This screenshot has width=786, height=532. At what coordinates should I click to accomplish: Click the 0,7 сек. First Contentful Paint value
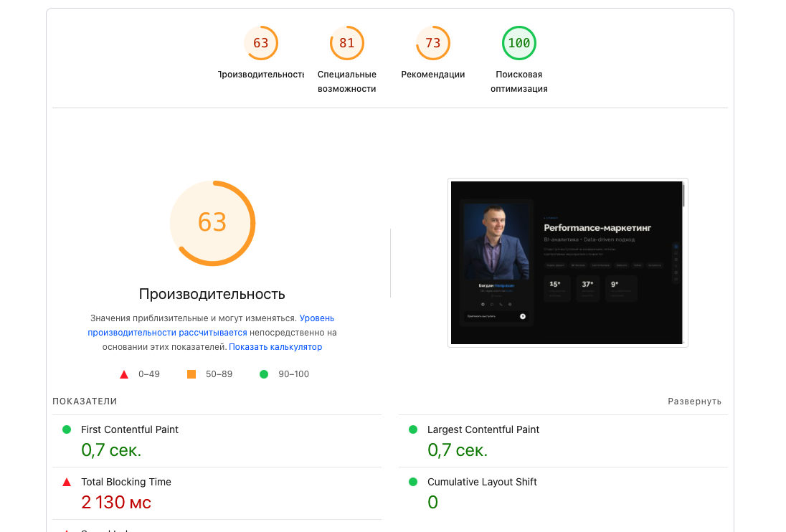click(x=110, y=450)
